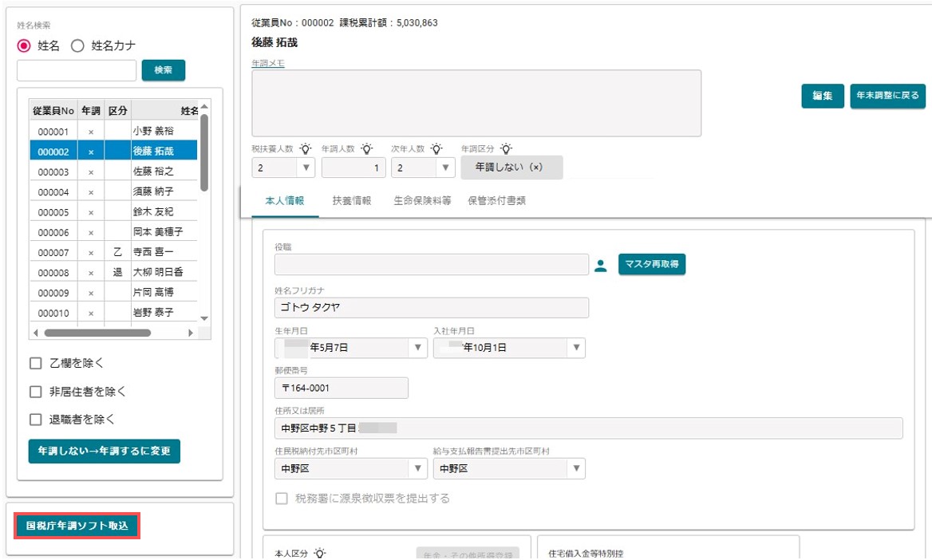This screenshot has width=932, height=560.
Task: Click the 姓名フリガナ field with ゴトウ タクヤ
Action: point(432,308)
